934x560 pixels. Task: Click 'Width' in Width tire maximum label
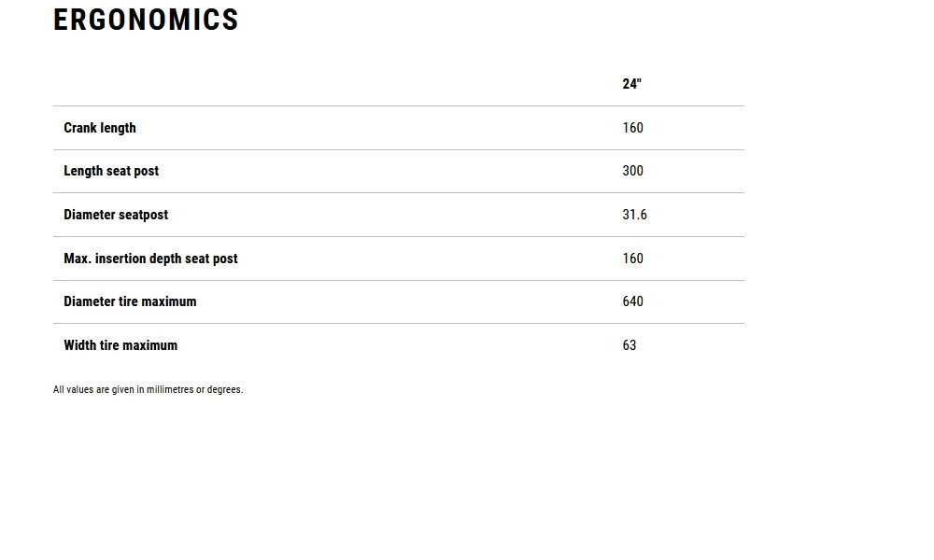pos(80,345)
